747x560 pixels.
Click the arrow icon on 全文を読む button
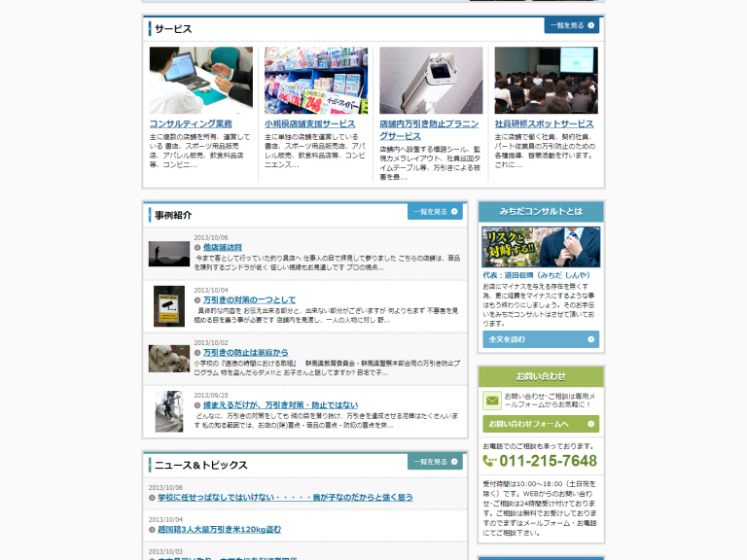click(590, 339)
